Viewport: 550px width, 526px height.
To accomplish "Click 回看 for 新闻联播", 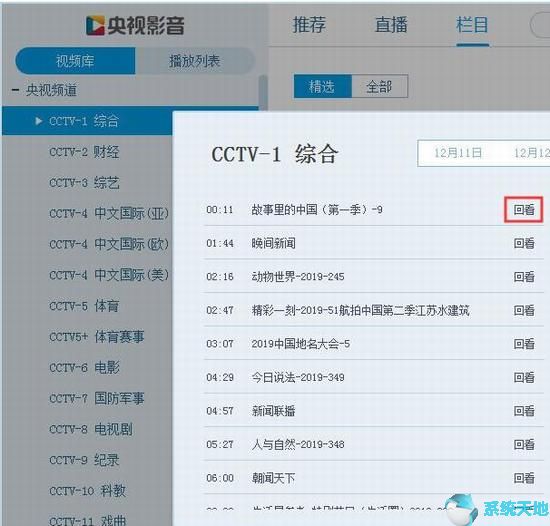I will (524, 411).
